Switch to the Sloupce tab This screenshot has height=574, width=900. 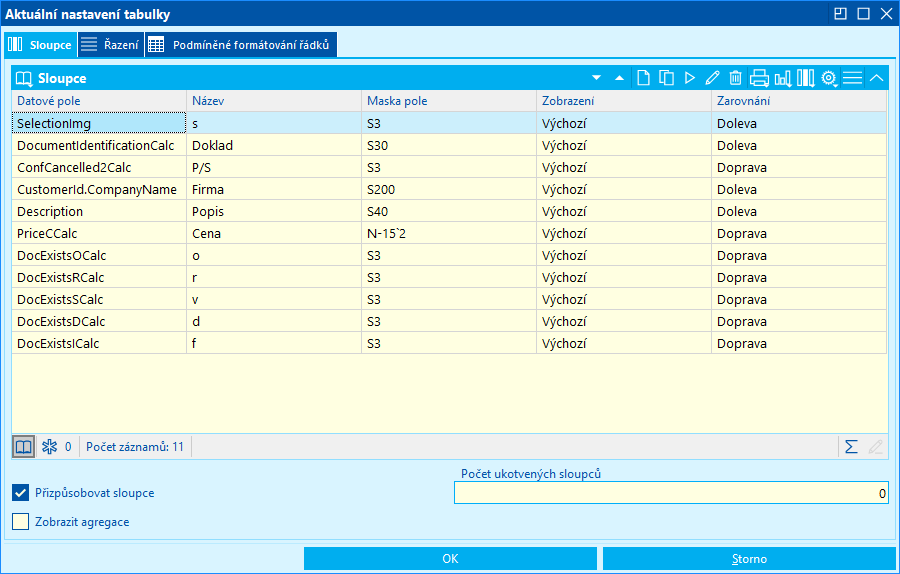[40, 45]
